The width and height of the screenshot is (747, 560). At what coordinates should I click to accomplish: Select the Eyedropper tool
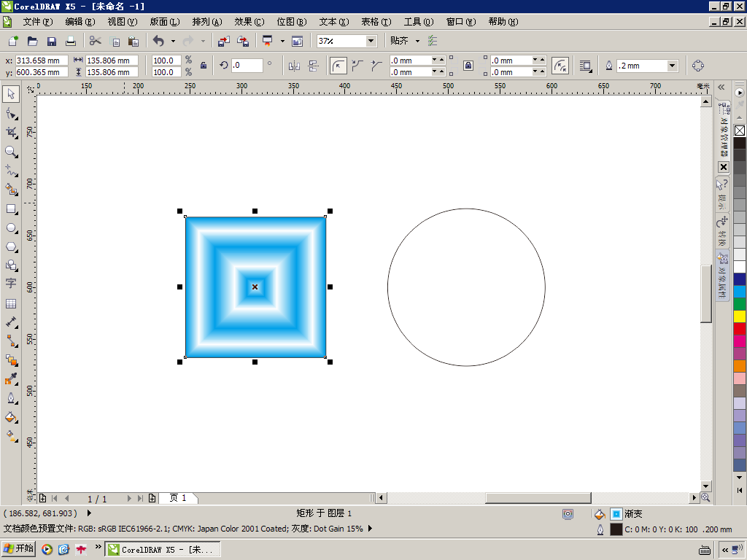point(11,379)
